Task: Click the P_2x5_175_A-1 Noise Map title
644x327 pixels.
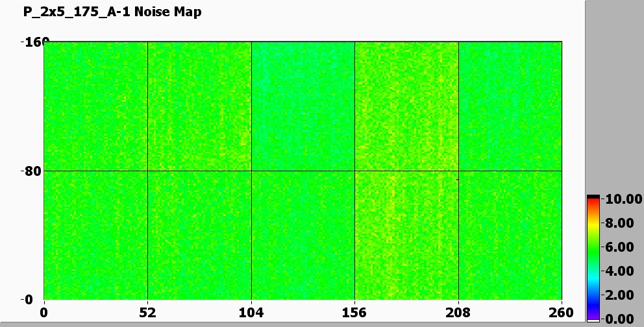Action: [x=112, y=12]
